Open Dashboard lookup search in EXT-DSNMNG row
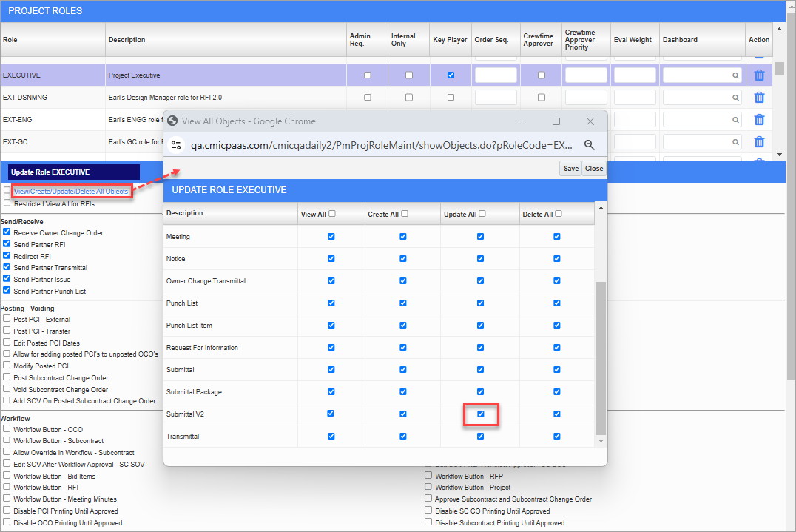The height and width of the screenshot is (532, 796). [x=735, y=98]
